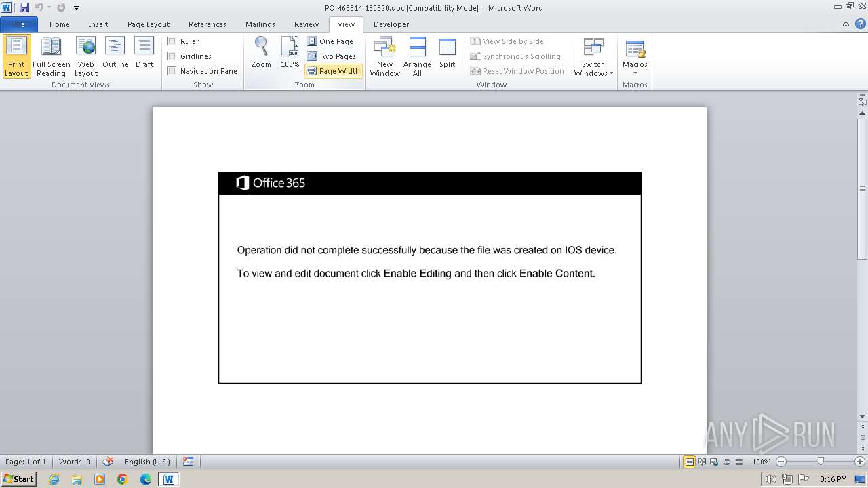This screenshot has height=488, width=868.
Task: Select Page Width zoom
Action: pyautogui.click(x=334, y=71)
